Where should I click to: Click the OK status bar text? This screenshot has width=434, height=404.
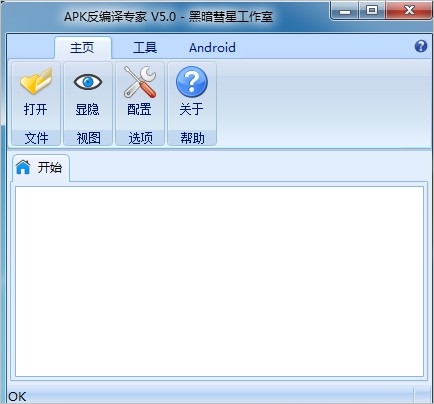pos(17,397)
